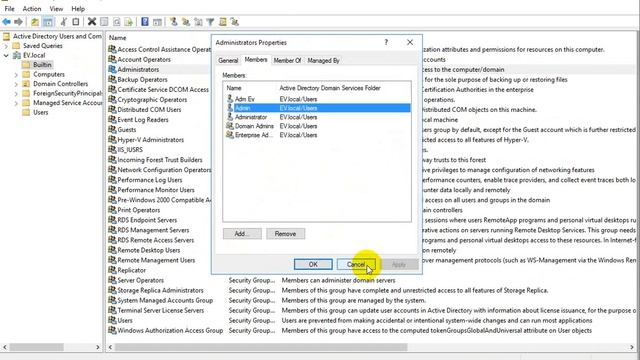Select the Users container in tree
This screenshot has width=640, height=360.
coord(40,112)
